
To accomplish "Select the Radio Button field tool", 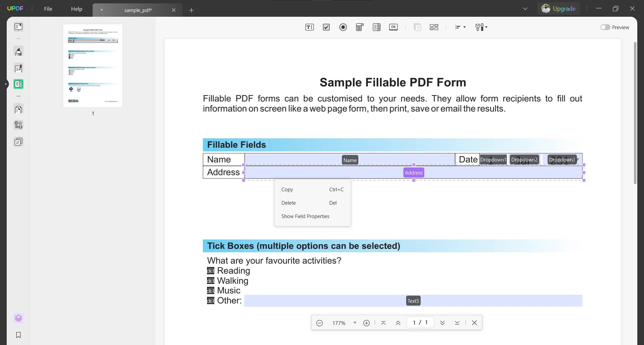I will coord(343,27).
